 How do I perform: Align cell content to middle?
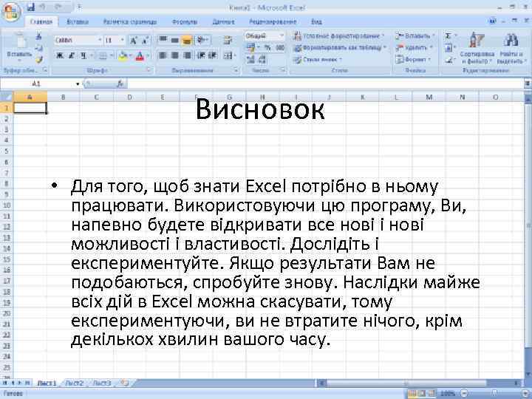pos(174,40)
